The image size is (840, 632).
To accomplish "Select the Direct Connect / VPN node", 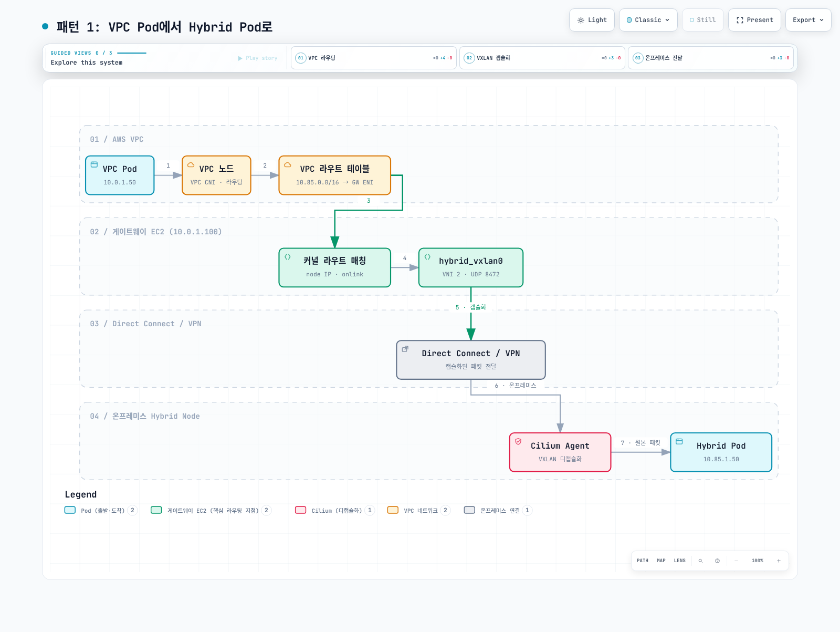I will pos(471,360).
